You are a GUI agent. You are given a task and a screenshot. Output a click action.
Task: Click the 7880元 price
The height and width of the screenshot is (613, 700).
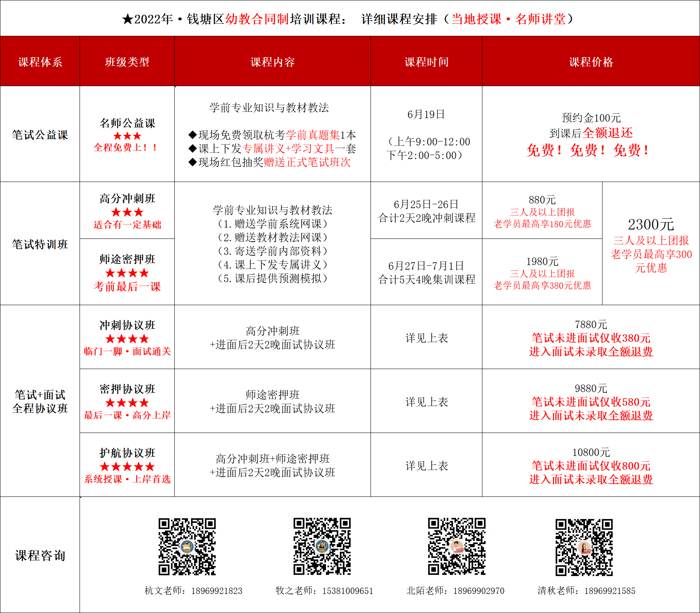591,325
